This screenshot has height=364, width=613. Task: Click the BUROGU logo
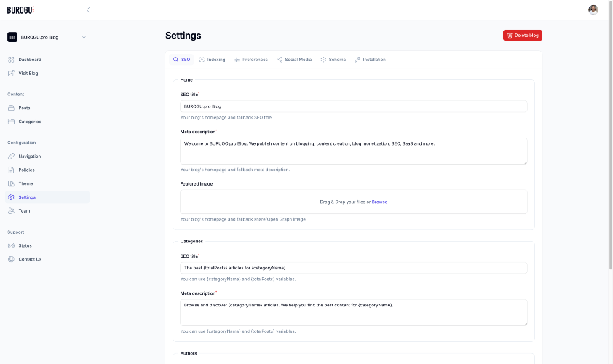click(20, 9)
